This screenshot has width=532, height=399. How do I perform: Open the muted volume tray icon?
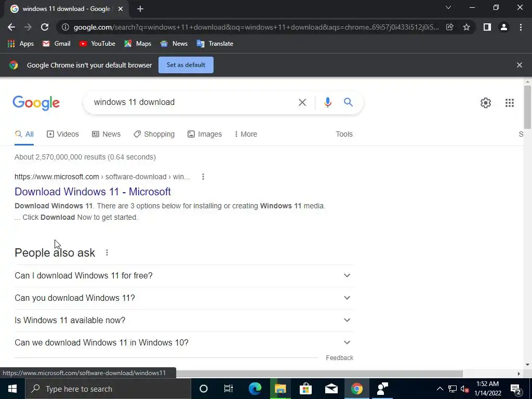(465, 389)
